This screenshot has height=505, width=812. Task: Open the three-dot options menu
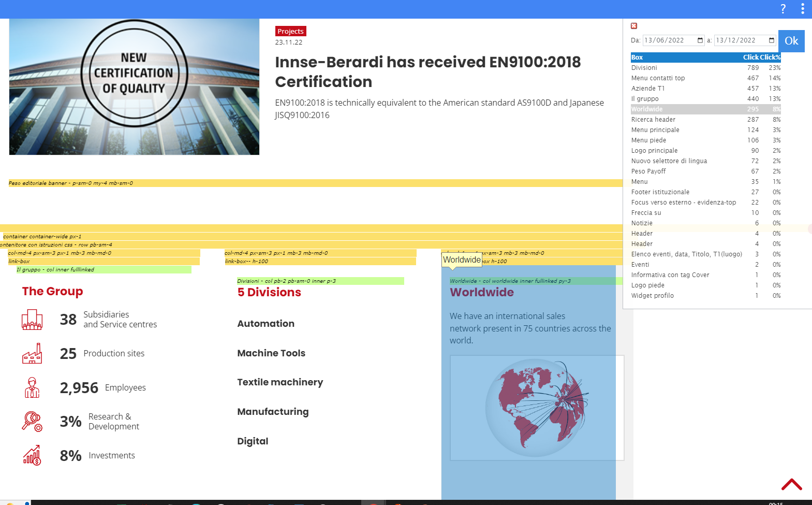[803, 9]
